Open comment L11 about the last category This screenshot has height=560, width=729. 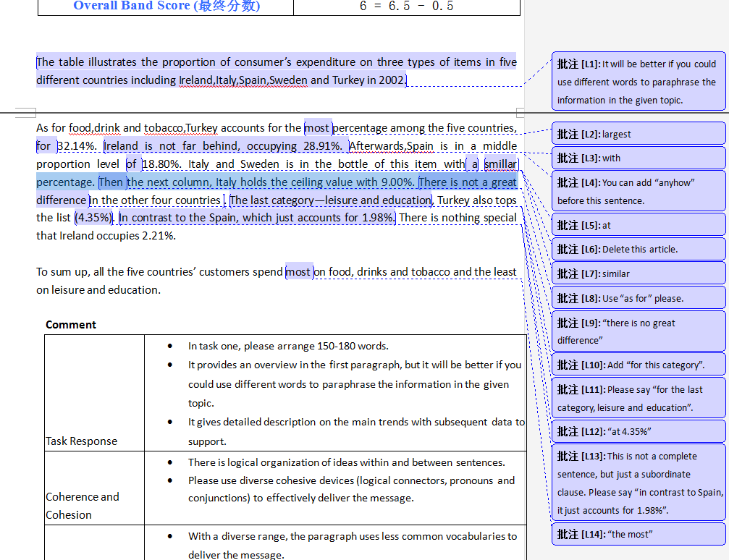click(x=639, y=398)
